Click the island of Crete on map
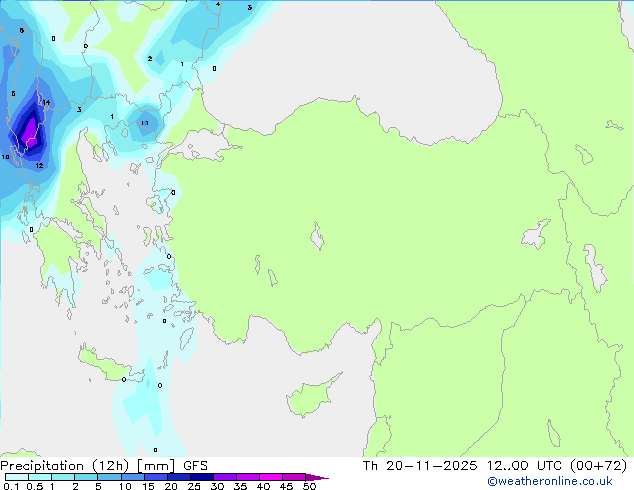Image resolution: width=634 pixels, height=490 pixels. 109,364
